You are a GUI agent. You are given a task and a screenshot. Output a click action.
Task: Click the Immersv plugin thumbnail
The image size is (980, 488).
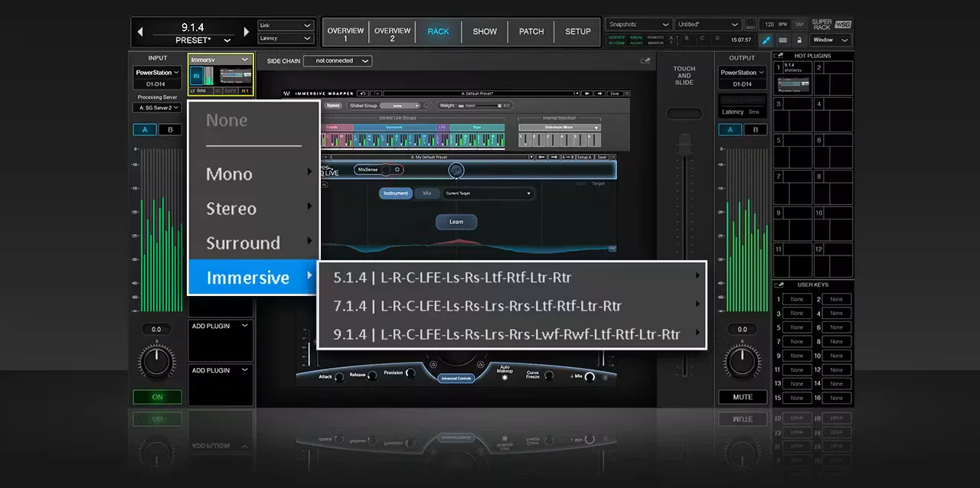[235, 76]
